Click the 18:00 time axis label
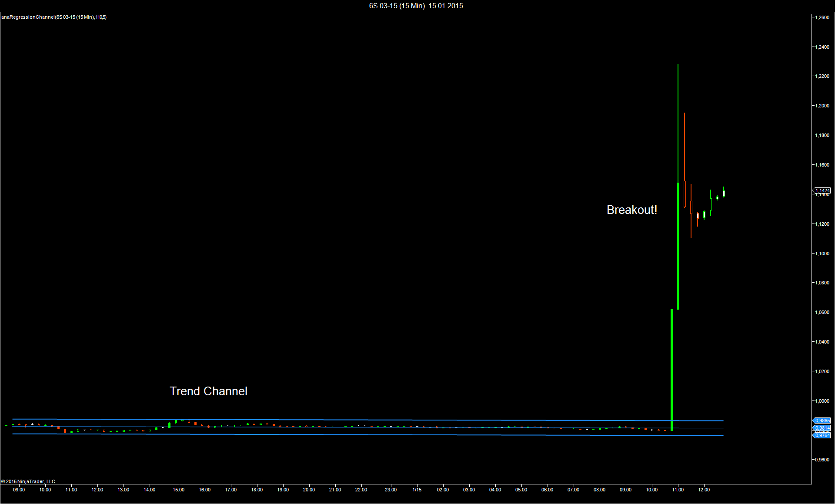 (x=257, y=490)
